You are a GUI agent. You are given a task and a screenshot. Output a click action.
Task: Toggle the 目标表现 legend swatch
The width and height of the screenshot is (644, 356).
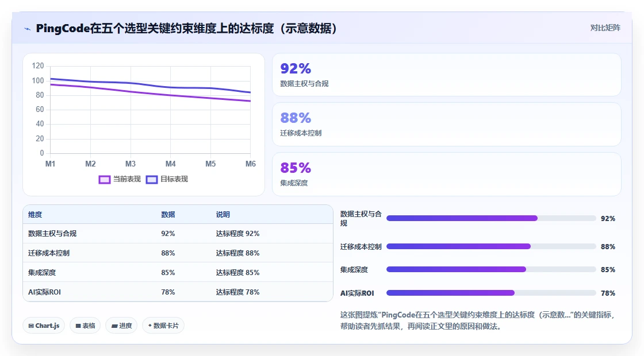152,180
